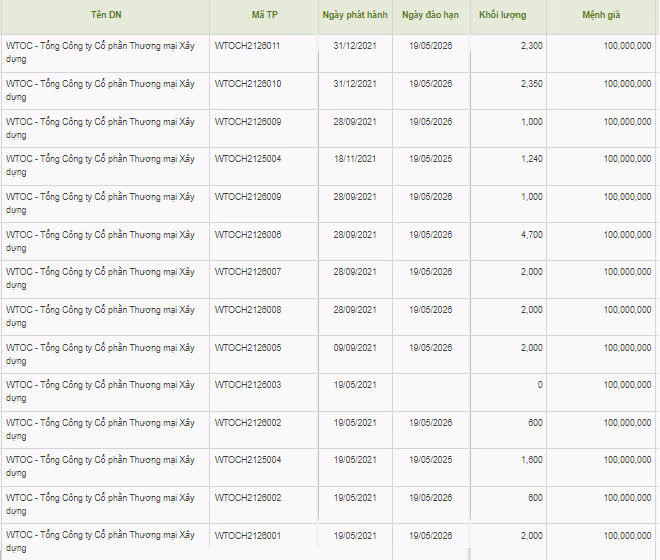This screenshot has height=560, width=660.
Task: Sort by the Khối lượng column header
Action: point(502,16)
